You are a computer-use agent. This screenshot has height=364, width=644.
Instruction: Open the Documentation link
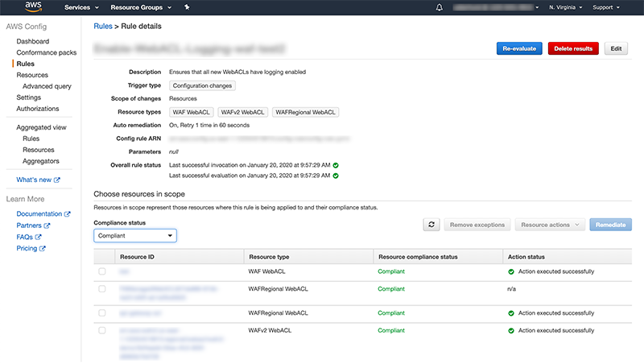tap(39, 214)
